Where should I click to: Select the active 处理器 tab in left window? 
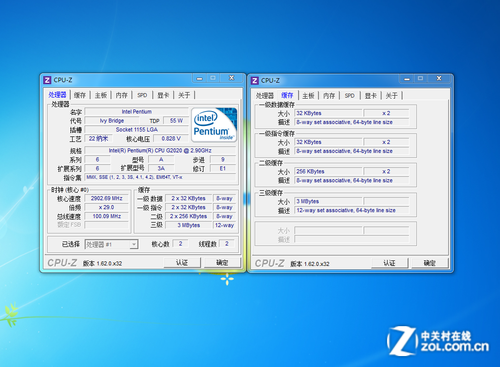[57, 95]
